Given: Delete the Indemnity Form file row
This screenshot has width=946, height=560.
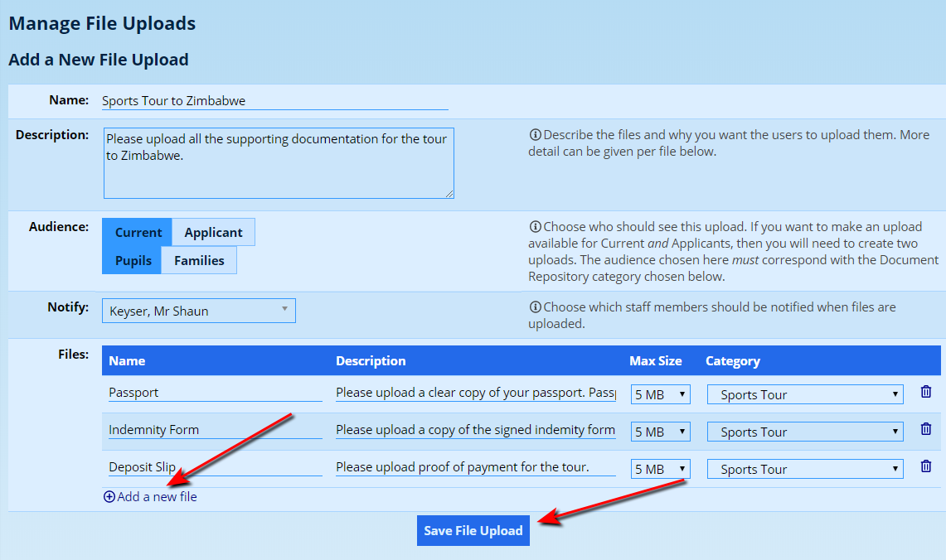Looking at the screenshot, I should click(926, 429).
